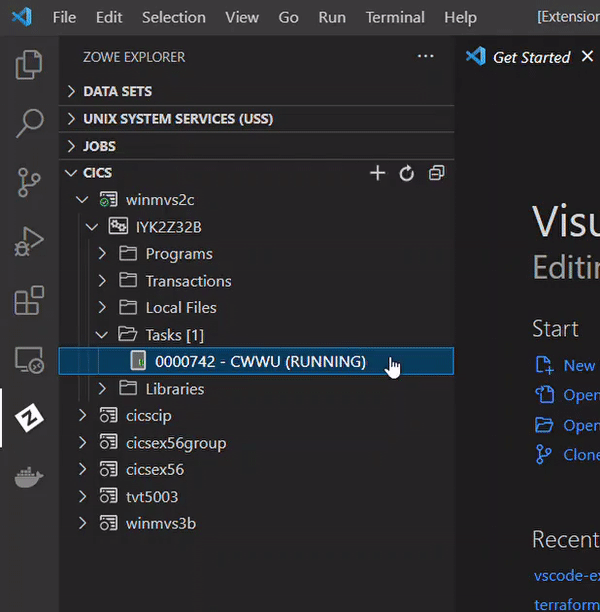
Task: Open the Explorer view in activity bar
Action: (29, 65)
